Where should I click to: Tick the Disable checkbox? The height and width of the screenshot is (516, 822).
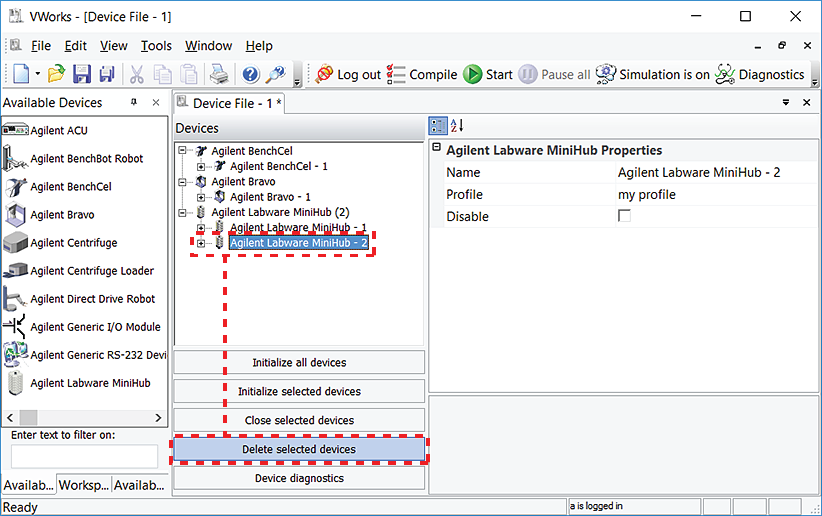624,216
